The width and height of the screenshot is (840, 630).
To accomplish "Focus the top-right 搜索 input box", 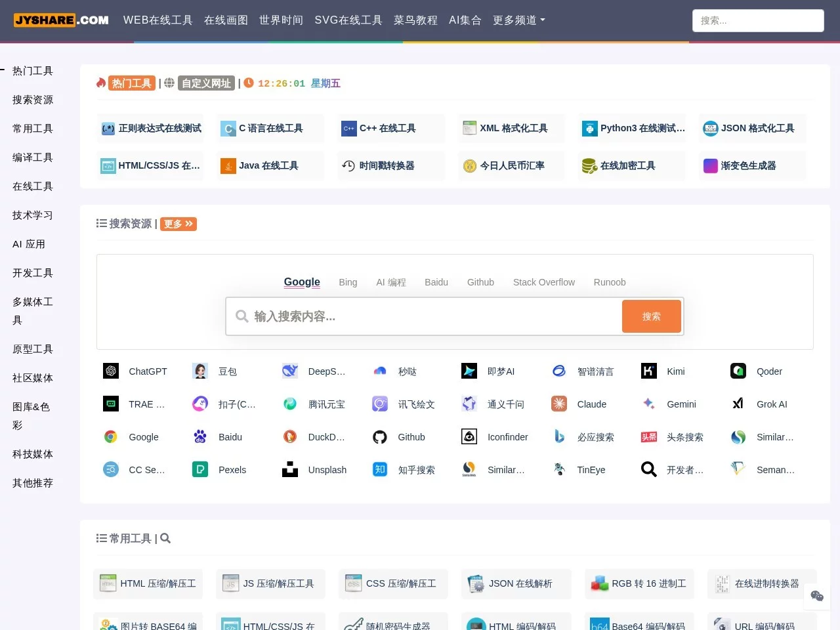I will (757, 21).
